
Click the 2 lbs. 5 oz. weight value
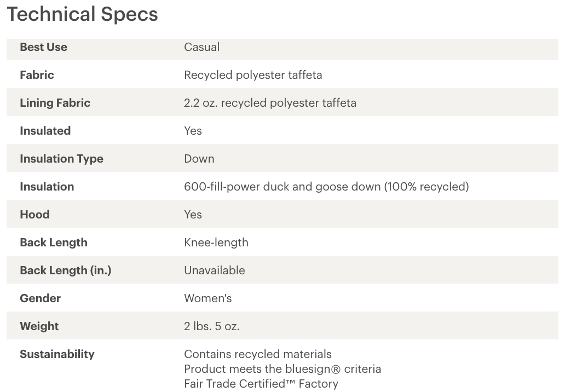coord(211,326)
